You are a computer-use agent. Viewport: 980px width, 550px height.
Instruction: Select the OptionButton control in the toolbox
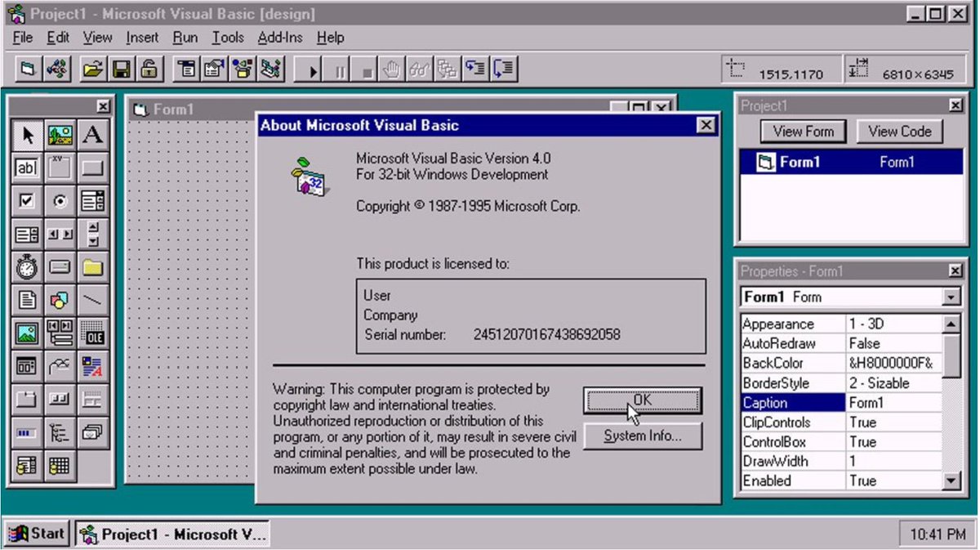[59, 200]
